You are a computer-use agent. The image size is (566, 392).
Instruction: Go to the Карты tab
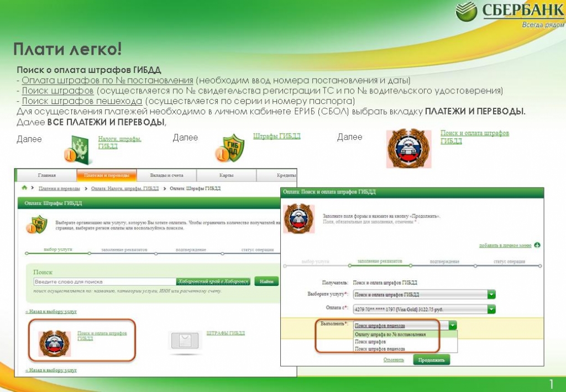click(x=226, y=175)
